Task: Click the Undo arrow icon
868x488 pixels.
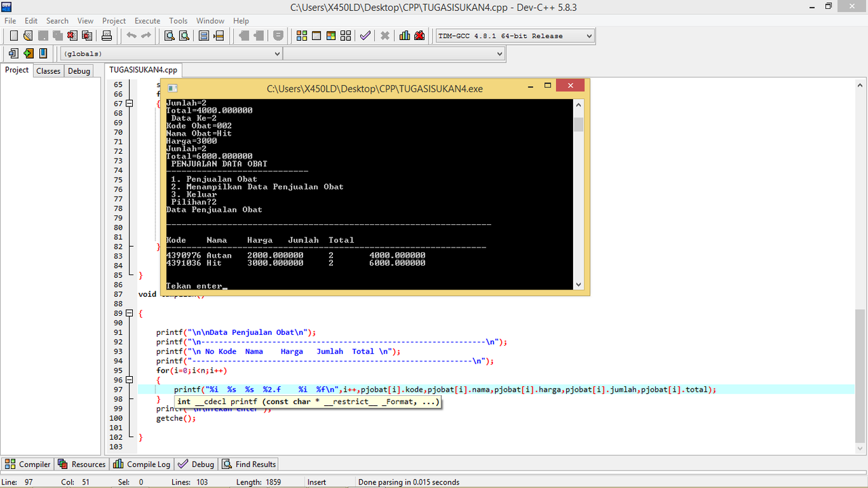Action: tap(131, 36)
